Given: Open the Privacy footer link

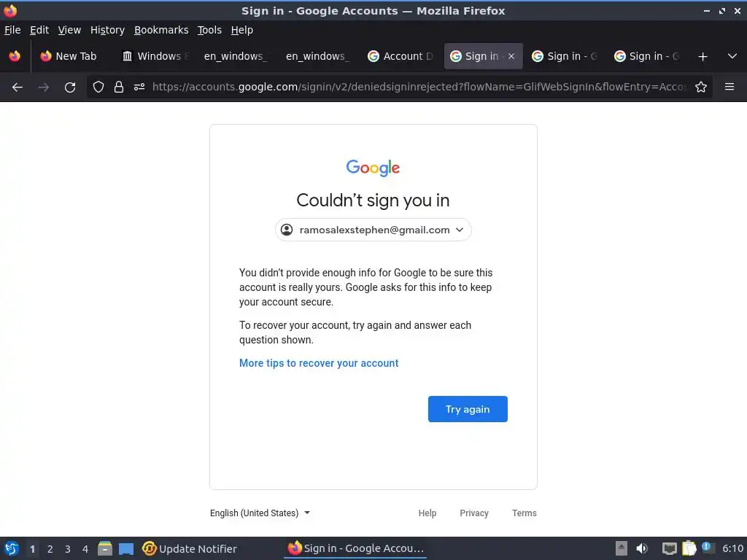Looking at the screenshot, I should (x=474, y=513).
